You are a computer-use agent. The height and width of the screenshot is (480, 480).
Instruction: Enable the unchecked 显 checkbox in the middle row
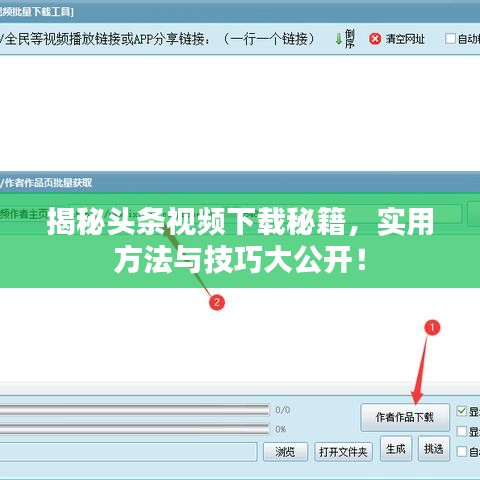[462, 431]
